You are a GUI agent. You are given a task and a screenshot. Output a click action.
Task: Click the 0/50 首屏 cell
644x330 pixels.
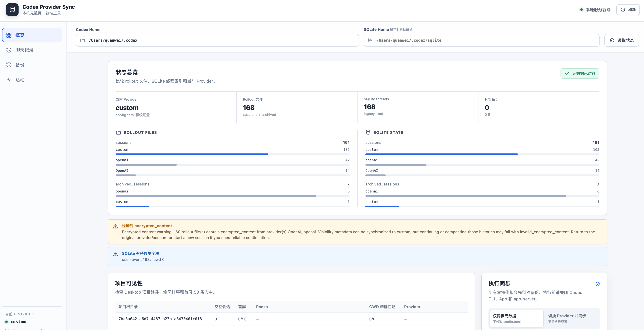[242, 319]
